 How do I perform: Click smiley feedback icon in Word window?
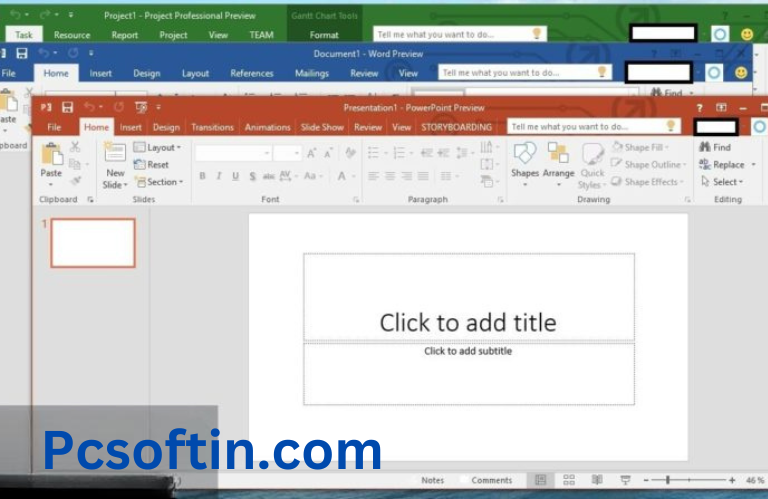(741, 72)
